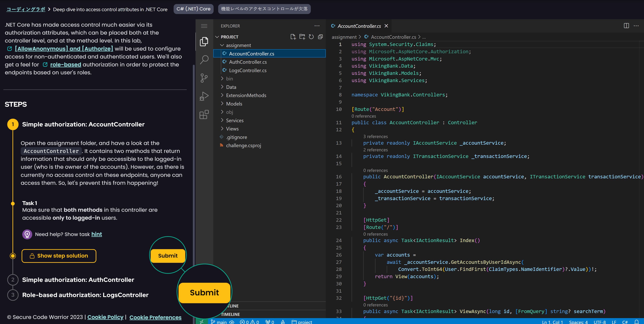Click the 機能レベルのアクセスコントロールが欠落 tag
The height and width of the screenshot is (324, 644).
click(x=264, y=9)
